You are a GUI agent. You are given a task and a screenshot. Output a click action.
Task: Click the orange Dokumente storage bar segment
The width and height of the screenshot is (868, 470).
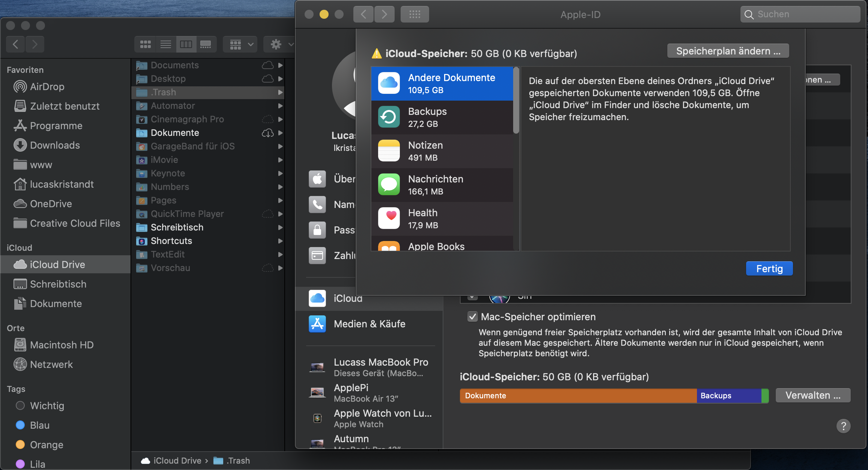tap(578, 396)
